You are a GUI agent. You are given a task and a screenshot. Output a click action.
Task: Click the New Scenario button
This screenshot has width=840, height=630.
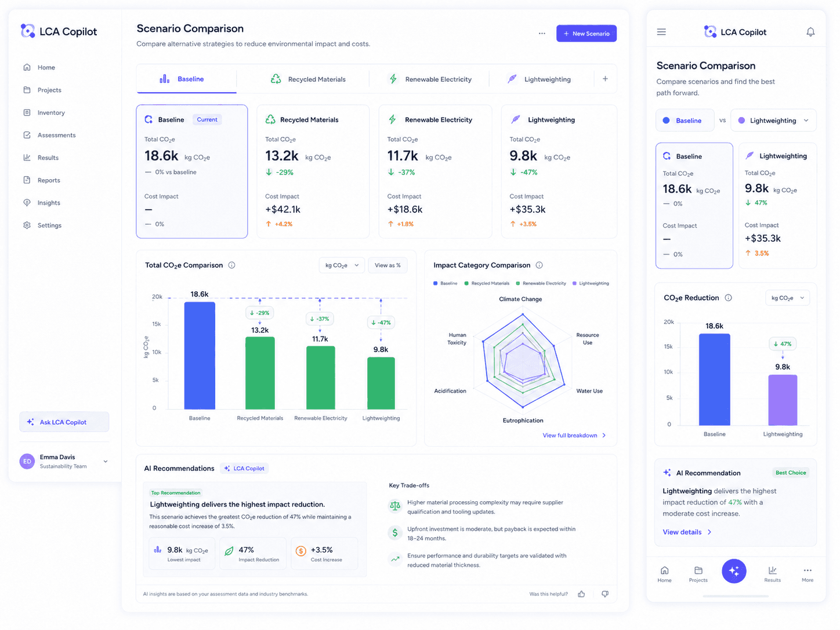coord(586,34)
